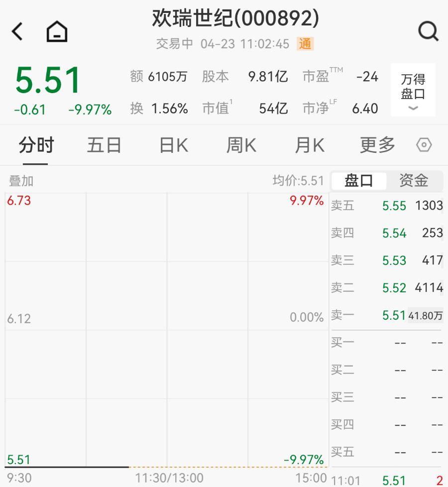Tap the back arrow icon

coord(17,32)
